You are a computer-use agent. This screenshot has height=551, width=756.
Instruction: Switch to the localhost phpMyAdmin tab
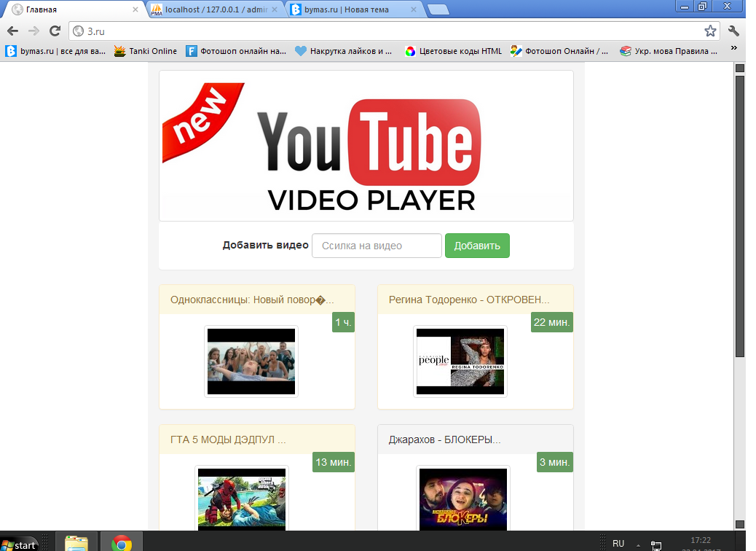(x=211, y=9)
